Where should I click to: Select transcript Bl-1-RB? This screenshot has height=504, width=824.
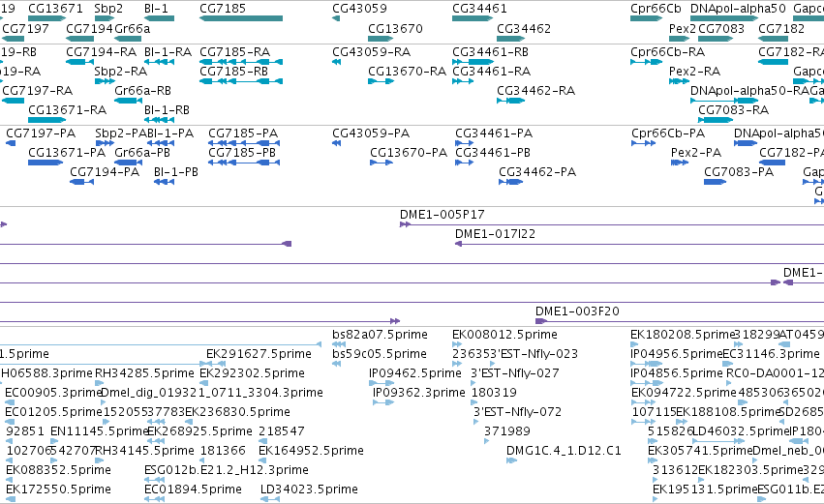pos(159,120)
